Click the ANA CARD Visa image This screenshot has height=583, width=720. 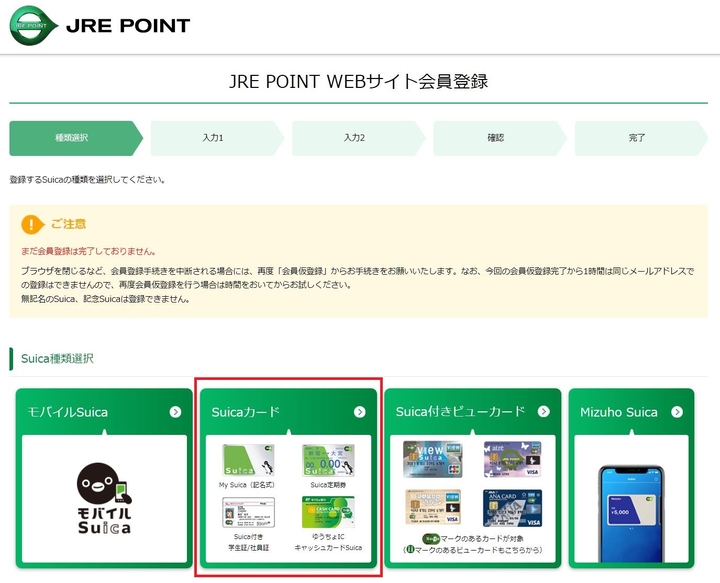coord(512,508)
